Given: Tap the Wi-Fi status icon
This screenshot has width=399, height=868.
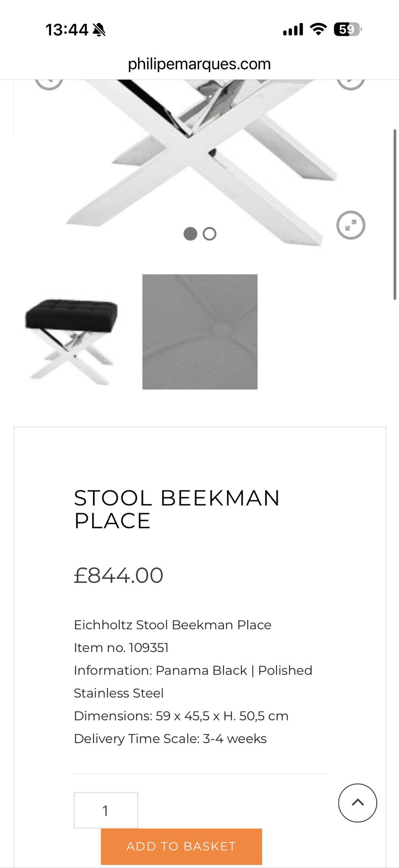Looking at the screenshot, I should click(x=318, y=30).
